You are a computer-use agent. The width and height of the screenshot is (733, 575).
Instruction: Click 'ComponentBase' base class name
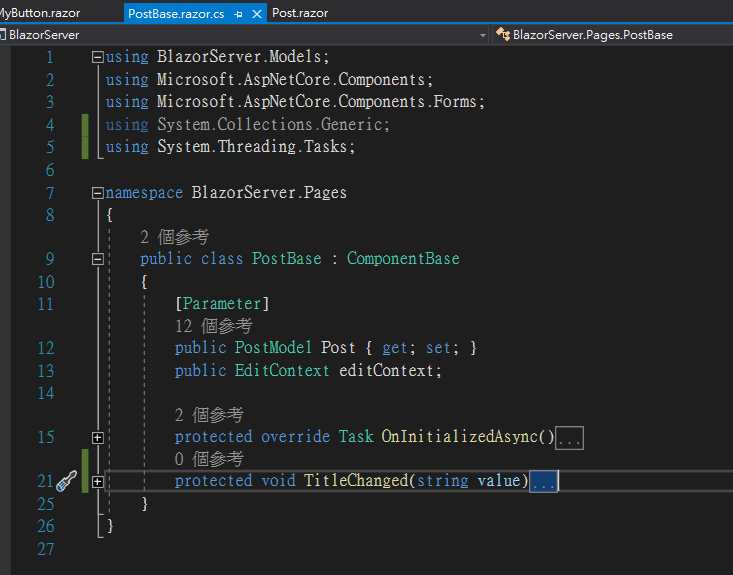point(403,259)
